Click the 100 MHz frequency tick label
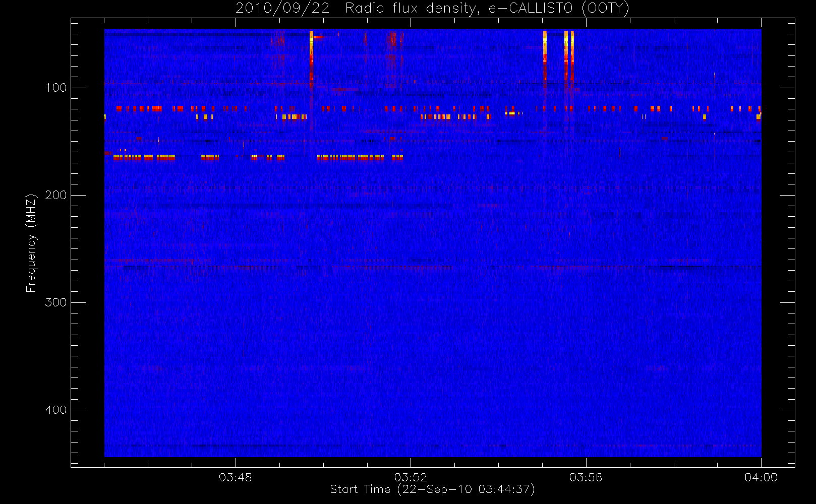Viewport: 816px width, 504px height. point(56,88)
